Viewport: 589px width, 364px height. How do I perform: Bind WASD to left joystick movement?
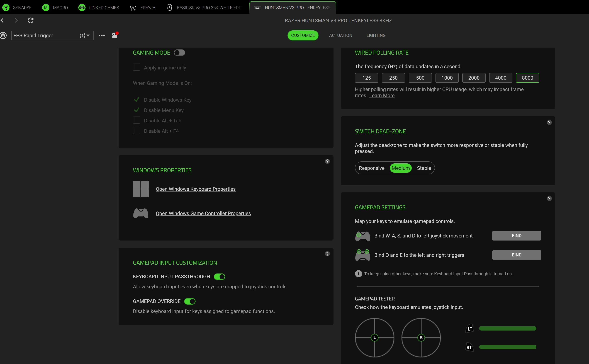point(516,236)
